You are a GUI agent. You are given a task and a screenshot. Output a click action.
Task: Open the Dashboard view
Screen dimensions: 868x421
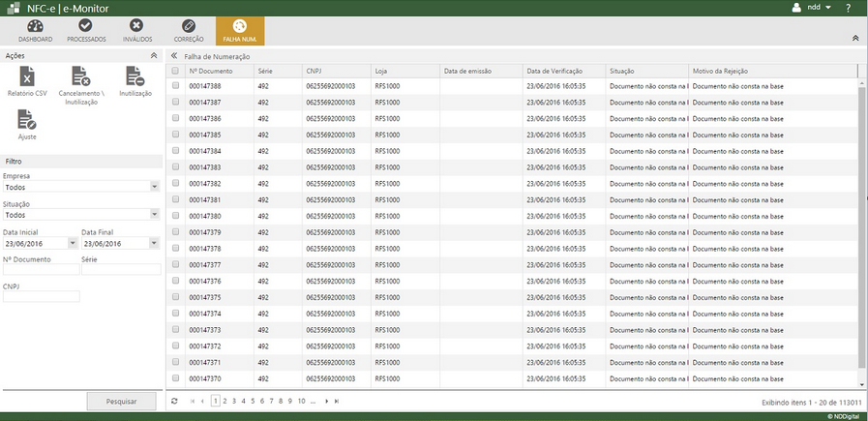tap(35, 30)
